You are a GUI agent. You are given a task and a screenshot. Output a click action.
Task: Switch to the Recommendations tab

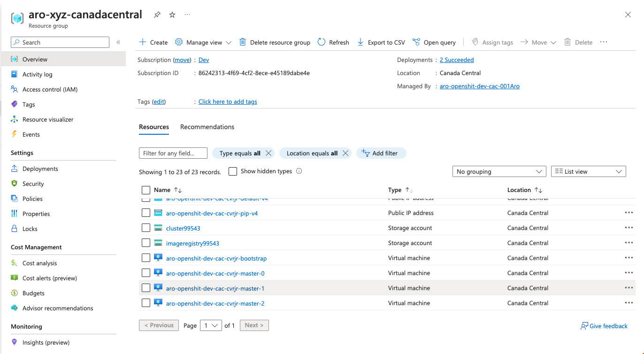[207, 127]
